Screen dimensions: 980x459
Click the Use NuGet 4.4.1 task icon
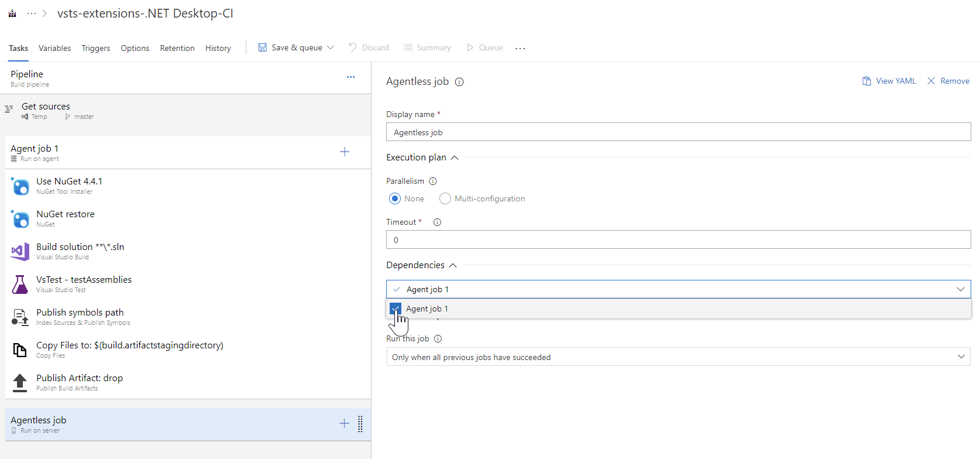[x=20, y=186]
